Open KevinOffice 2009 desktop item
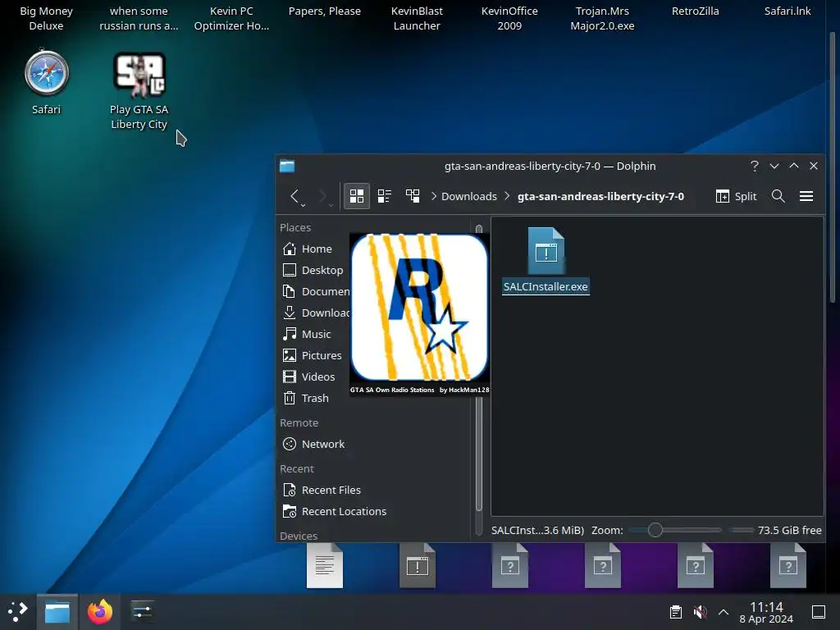This screenshot has width=840, height=630. pyautogui.click(x=509, y=18)
